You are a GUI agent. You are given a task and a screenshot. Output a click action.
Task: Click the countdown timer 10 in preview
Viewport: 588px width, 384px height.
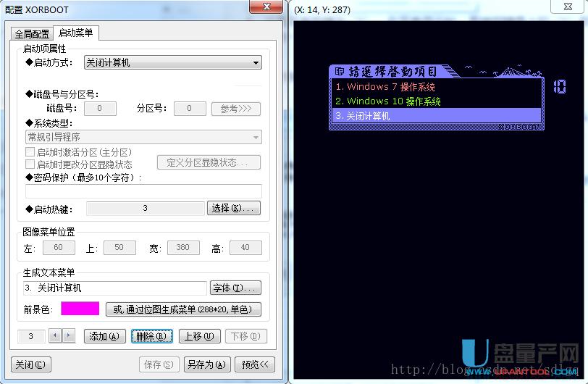click(560, 87)
